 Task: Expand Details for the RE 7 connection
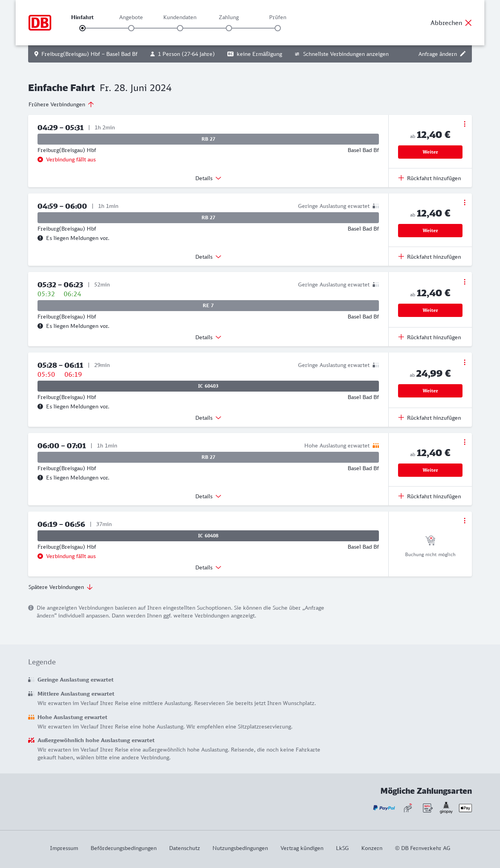(208, 337)
